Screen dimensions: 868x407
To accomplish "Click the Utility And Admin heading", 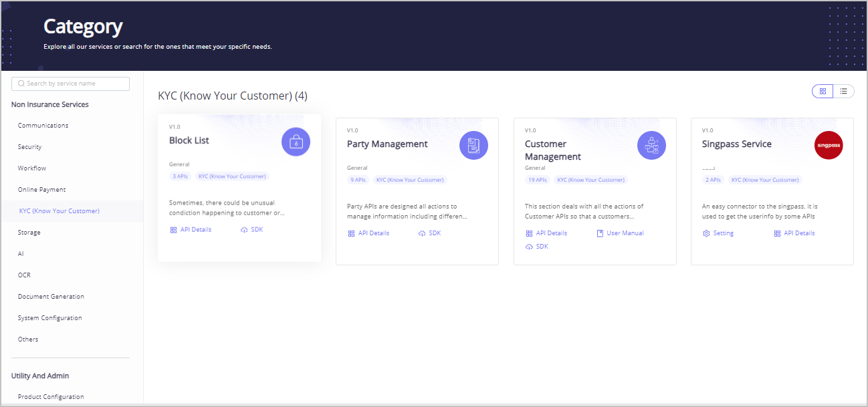I will coord(40,376).
